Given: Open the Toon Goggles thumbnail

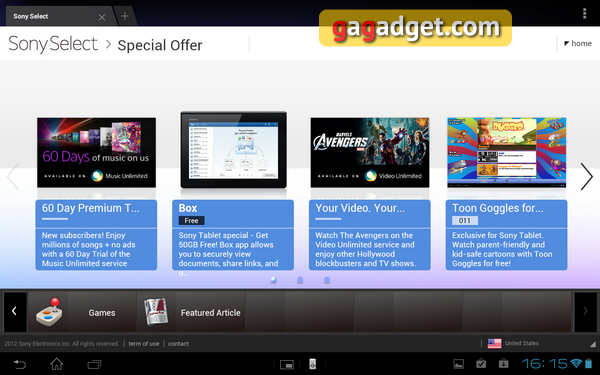Looking at the screenshot, I should 506,152.
